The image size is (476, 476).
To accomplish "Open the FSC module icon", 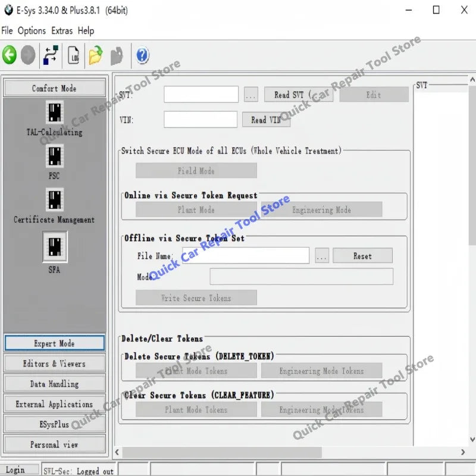I will 55,156.
